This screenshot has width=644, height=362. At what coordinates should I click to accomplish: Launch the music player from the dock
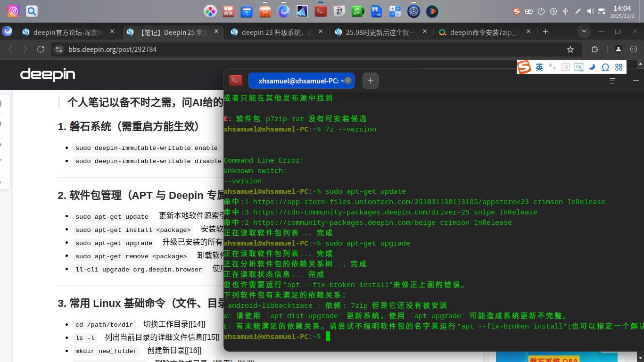pyautogui.click(x=358, y=11)
